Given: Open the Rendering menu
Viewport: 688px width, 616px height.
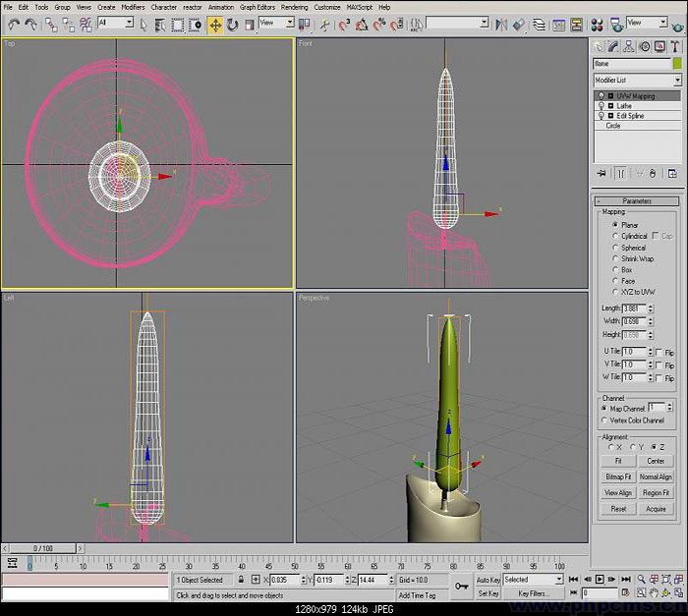Looking at the screenshot, I should click(295, 8).
